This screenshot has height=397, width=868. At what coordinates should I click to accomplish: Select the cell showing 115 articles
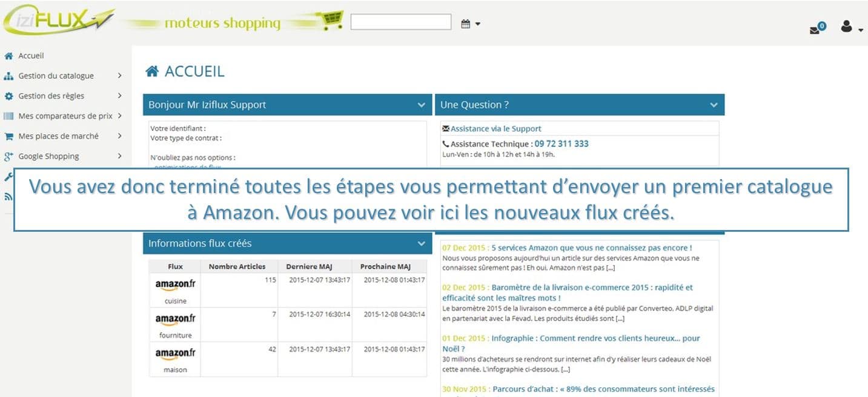point(239,290)
